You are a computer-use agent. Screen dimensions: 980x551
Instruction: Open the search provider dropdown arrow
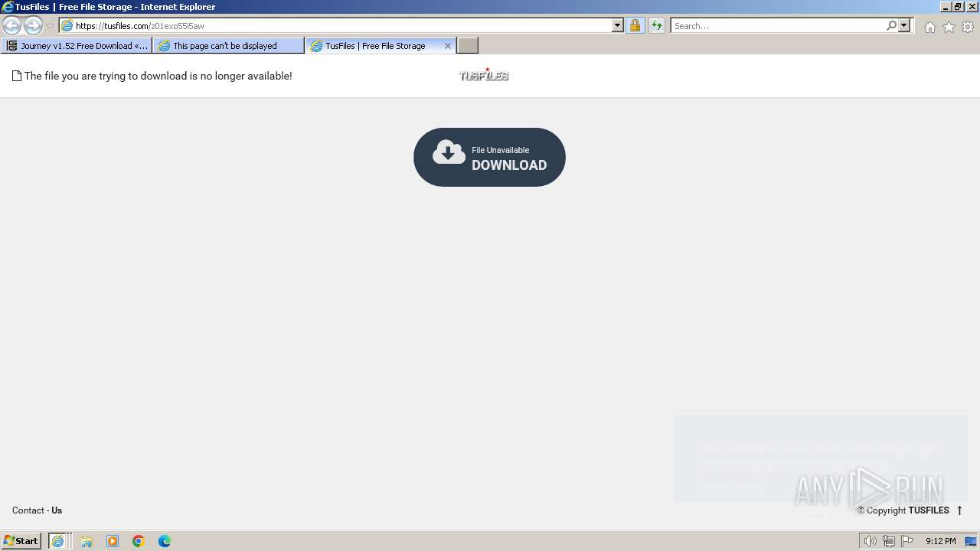[x=904, y=25]
